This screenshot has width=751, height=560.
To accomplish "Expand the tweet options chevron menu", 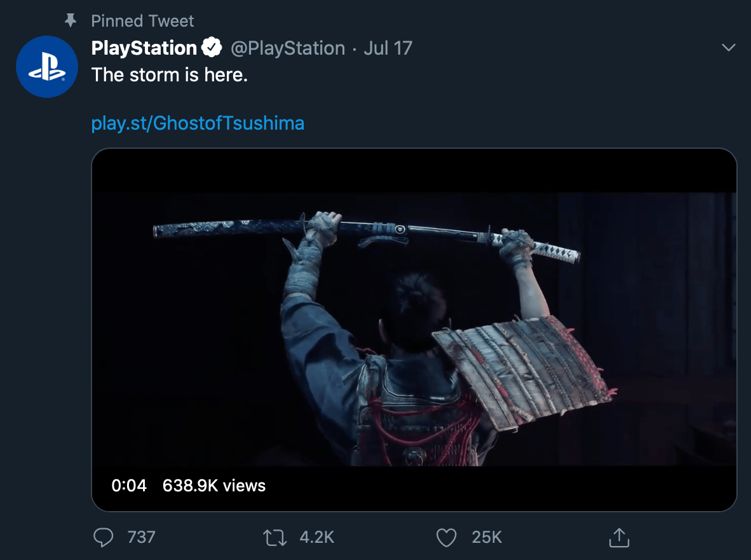I will 729,48.
